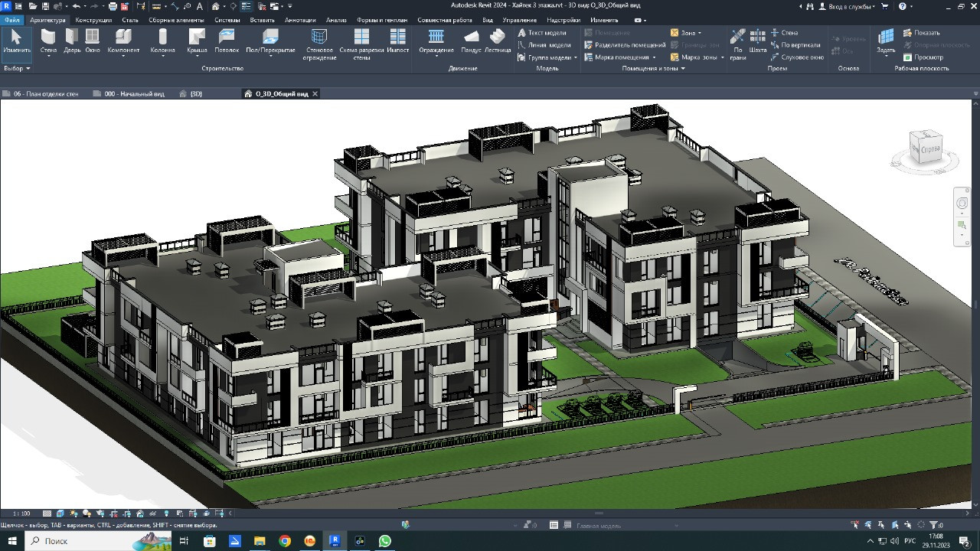980x551 pixels.
Task: Open Chrome from the Windows taskbar
Action: [x=285, y=540]
